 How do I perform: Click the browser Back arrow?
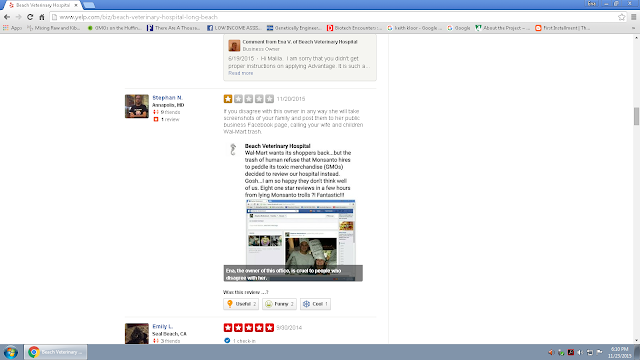coord(7,17)
